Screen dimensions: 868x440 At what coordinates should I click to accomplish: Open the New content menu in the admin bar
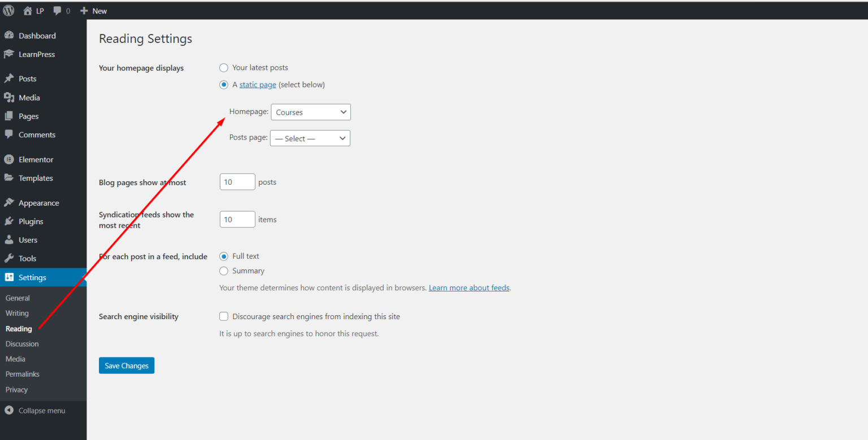94,11
